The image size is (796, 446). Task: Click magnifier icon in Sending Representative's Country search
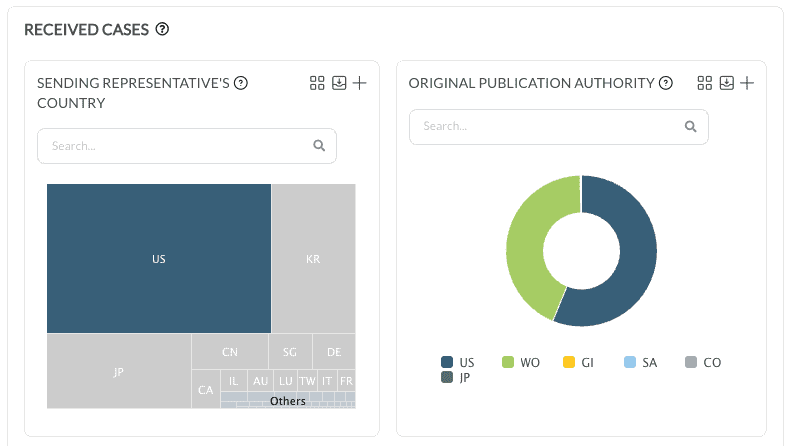[x=319, y=146]
